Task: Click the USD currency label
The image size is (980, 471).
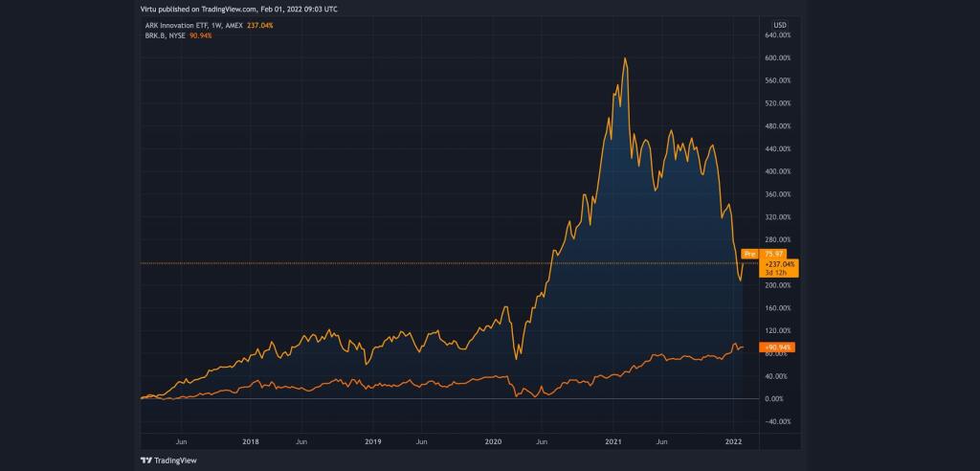Action: click(x=779, y=25)
